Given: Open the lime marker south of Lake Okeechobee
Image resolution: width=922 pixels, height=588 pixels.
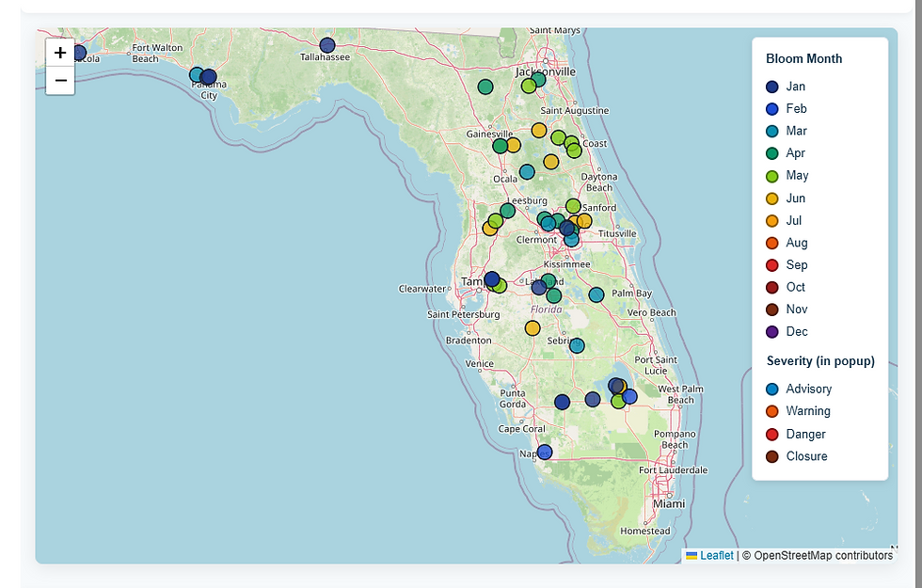Looking at the screenshot, I should click(x=618, y=402).
